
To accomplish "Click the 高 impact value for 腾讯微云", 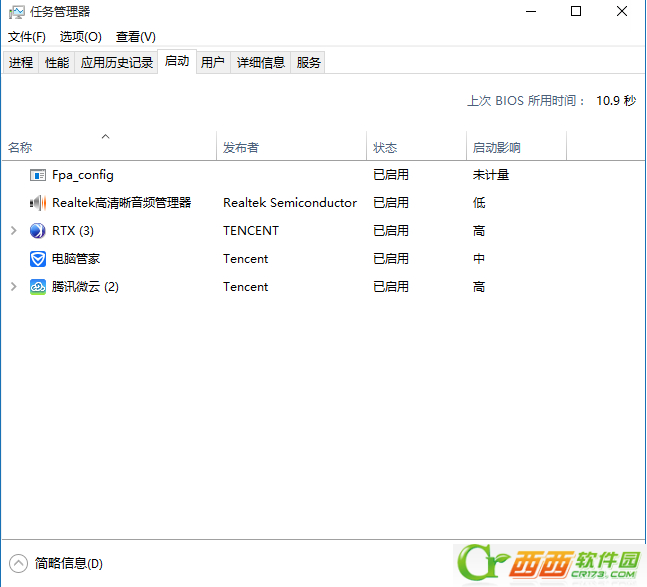I will [479, 287].
